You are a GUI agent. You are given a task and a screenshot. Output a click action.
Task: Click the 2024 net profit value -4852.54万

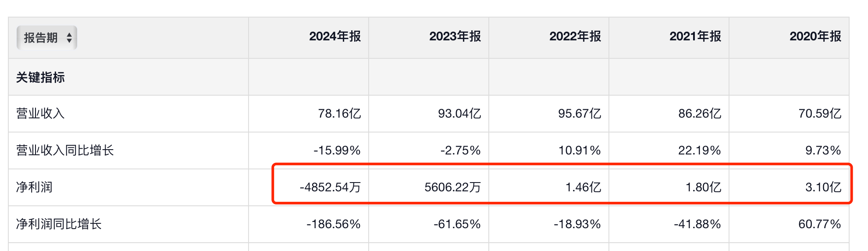330,187
